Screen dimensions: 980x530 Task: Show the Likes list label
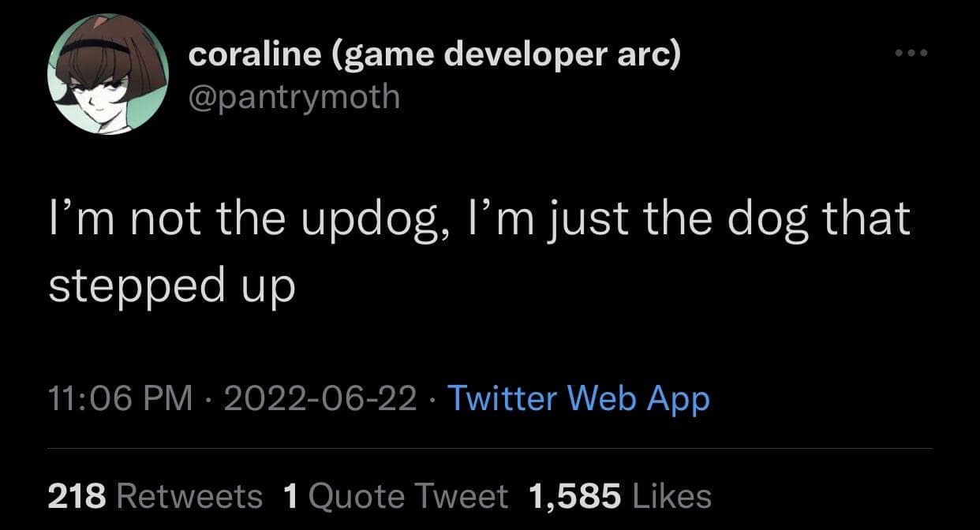coord(672,496)
